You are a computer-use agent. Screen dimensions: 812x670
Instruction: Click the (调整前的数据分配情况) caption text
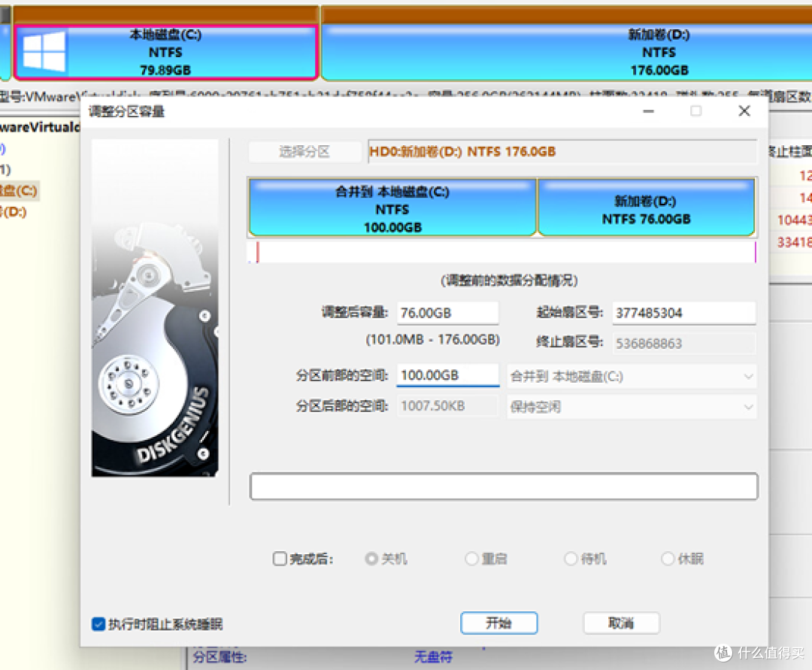(509, 280)
